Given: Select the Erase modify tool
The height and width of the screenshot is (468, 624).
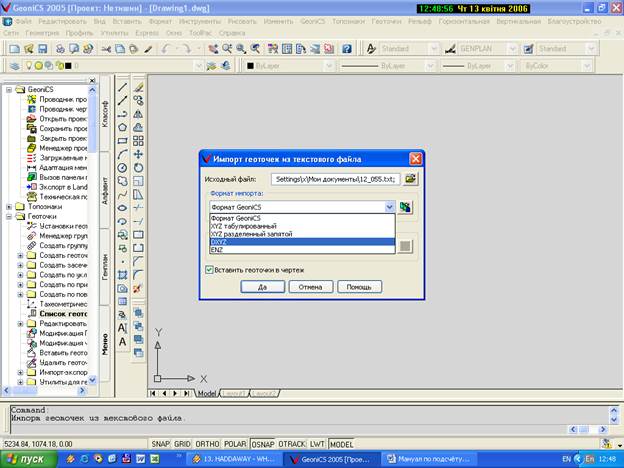Looking at the screenshot, I should pyautogui.click(x=138, y=87).
